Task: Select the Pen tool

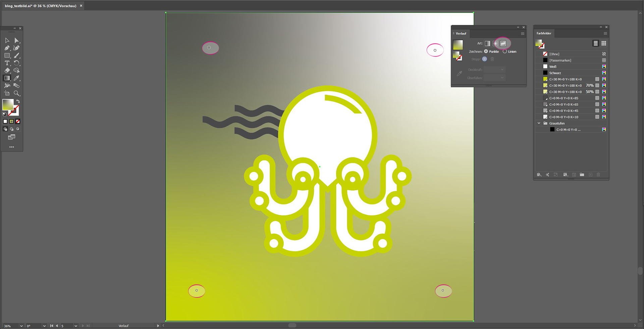Action: tap(7, 48)
